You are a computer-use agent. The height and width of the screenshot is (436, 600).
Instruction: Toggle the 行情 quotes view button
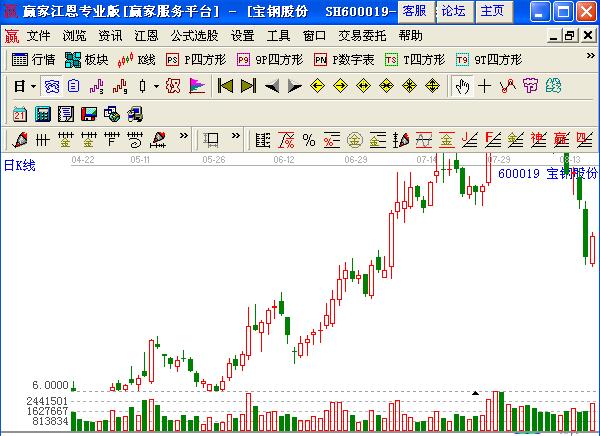(34, 60)
